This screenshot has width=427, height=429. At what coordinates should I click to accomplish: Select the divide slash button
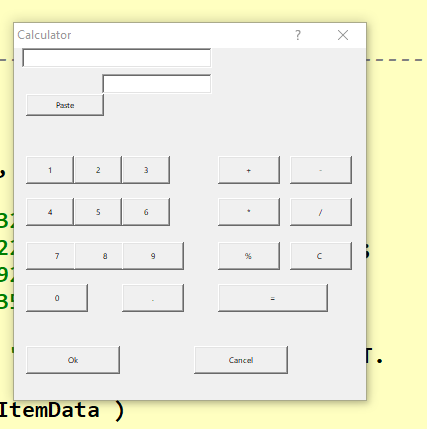point(321,212)
